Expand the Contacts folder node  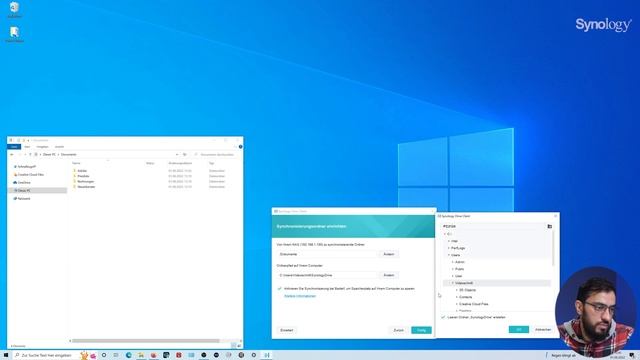pyautogui.click(x=457, y=297)
